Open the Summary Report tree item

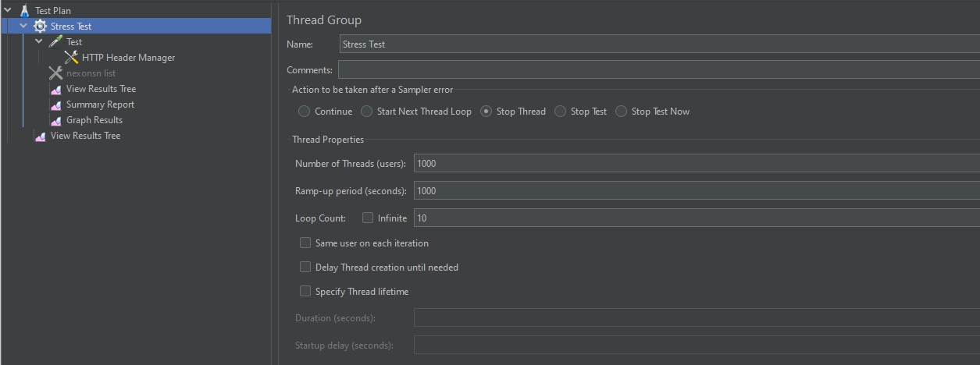tap(100, 105)
